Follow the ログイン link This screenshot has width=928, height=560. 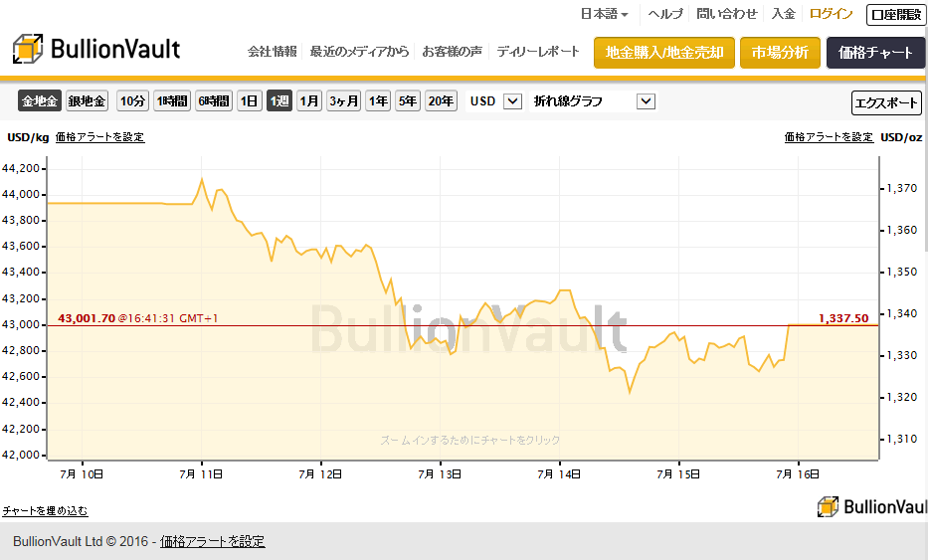(831, 14)
